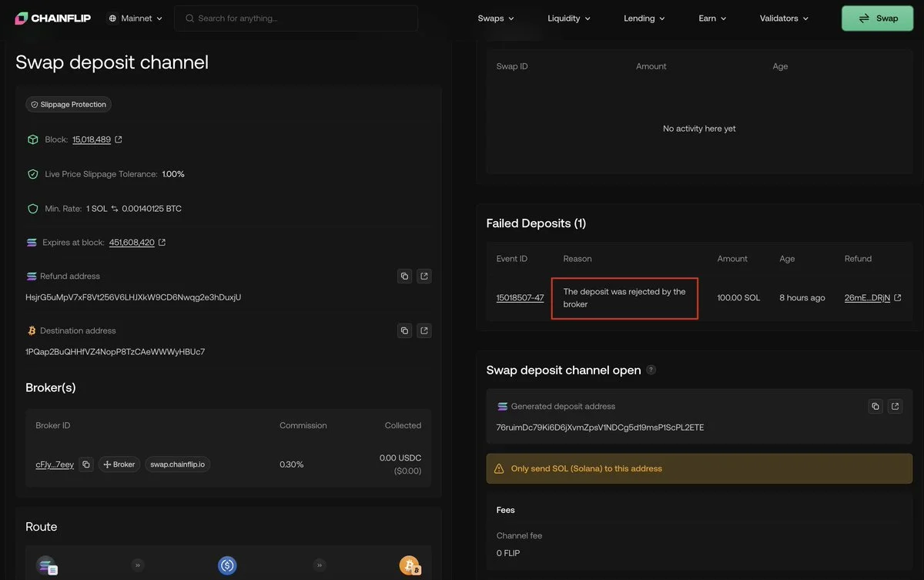Click the help icon beside Swap deposit channel open

[x=651, y=370]
